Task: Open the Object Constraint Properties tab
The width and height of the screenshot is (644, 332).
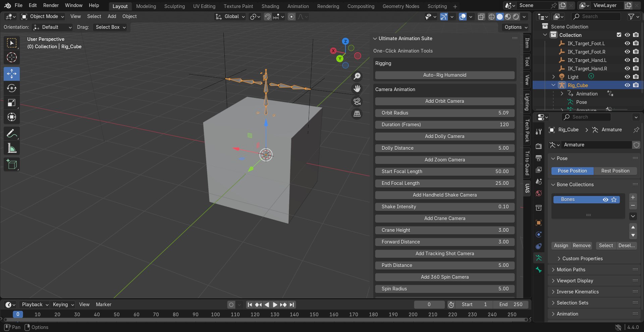Action: point(539,246)
